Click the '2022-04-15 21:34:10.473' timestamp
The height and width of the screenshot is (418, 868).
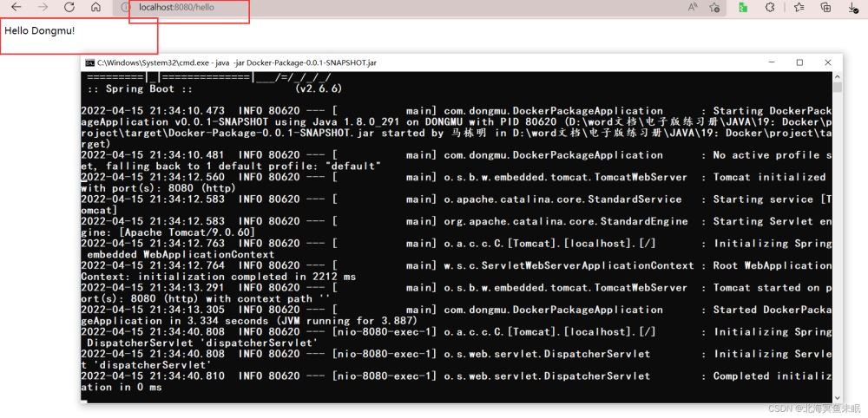[153, 111]
